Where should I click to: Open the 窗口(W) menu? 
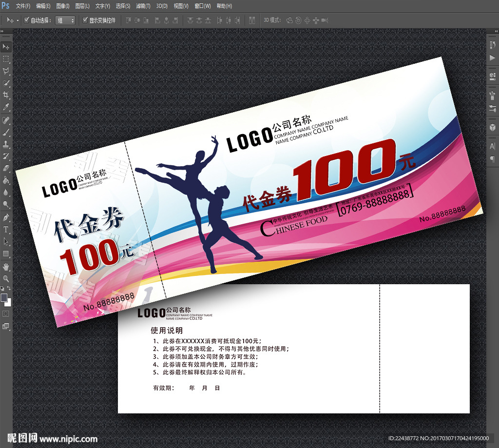pyautogui.click(x=202, y=6)
